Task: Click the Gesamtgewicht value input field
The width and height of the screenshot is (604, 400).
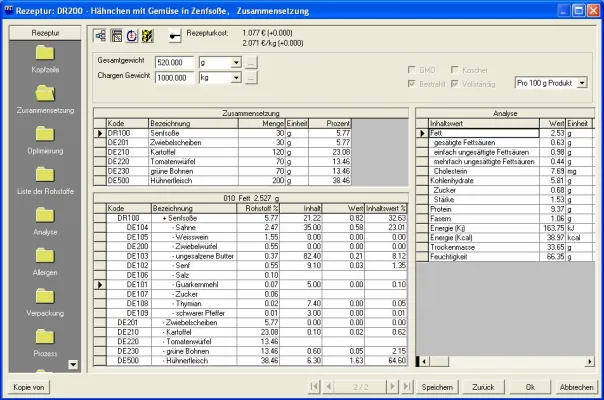Action: click(175, 62)
